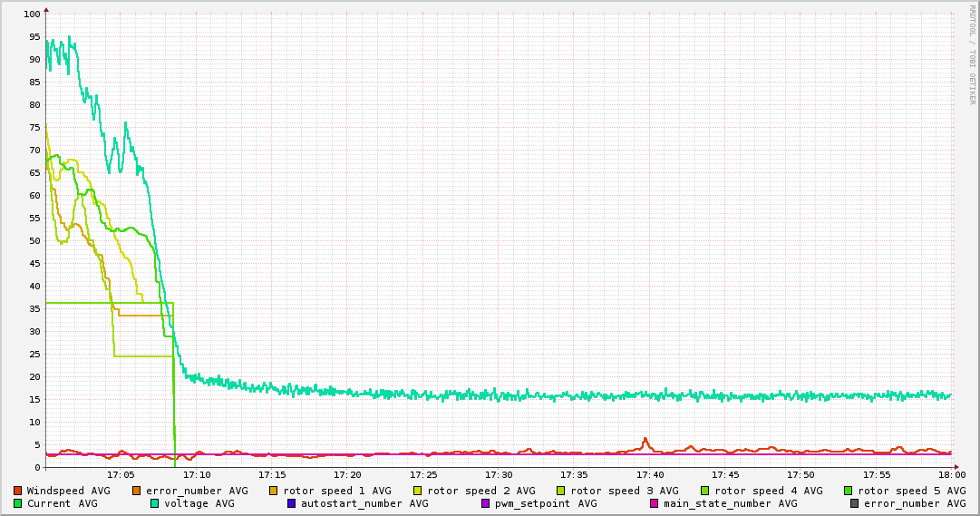980x516 pixels.
Task: Click the 17:25 time axis label
Action: [423, 475]
